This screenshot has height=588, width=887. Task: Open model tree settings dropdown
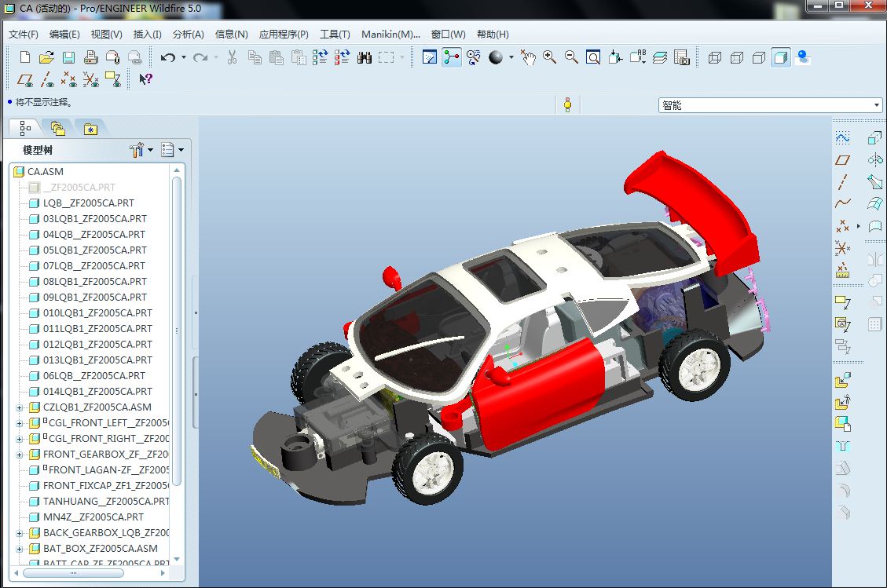tap(141, 150)
